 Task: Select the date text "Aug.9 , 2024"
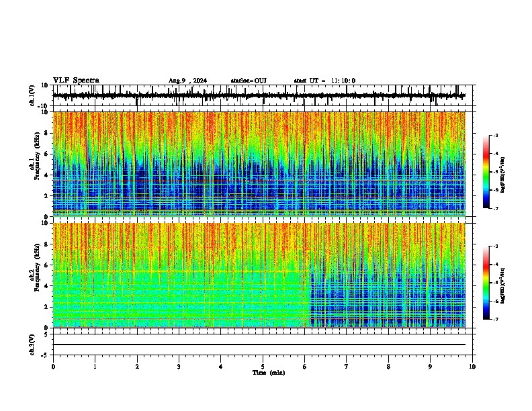pyautogui.click(x=187, y=81)
